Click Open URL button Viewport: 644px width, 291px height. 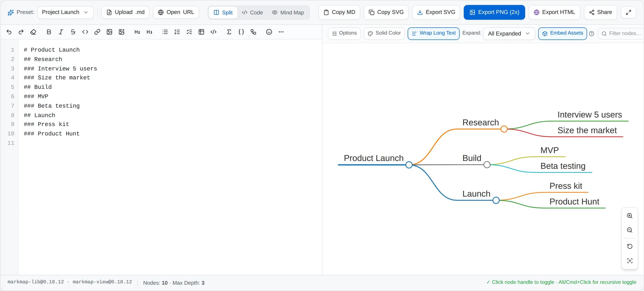click(176, 12)
